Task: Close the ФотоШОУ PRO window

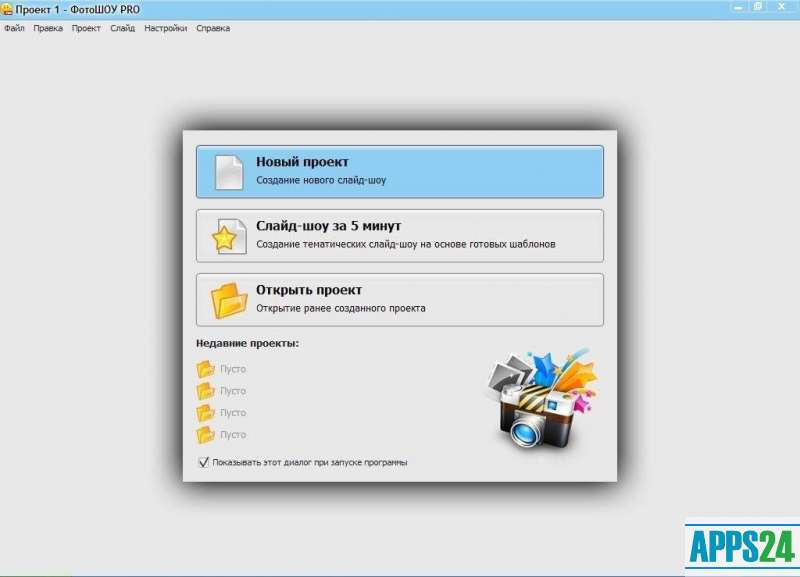Action: (782, 6)
